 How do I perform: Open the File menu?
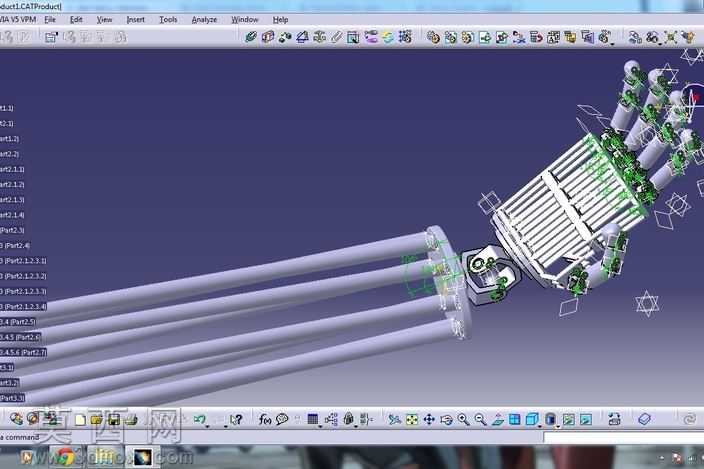tap(50, 20)
